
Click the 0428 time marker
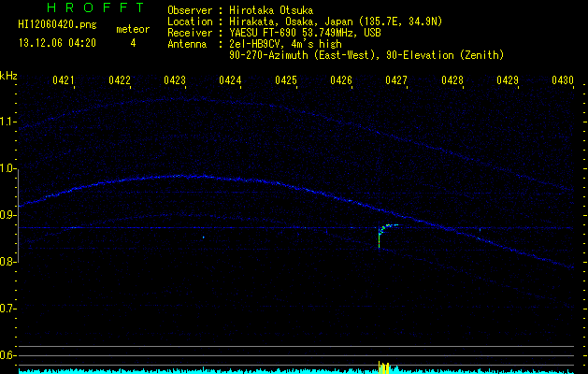click(x=452, y=80)
